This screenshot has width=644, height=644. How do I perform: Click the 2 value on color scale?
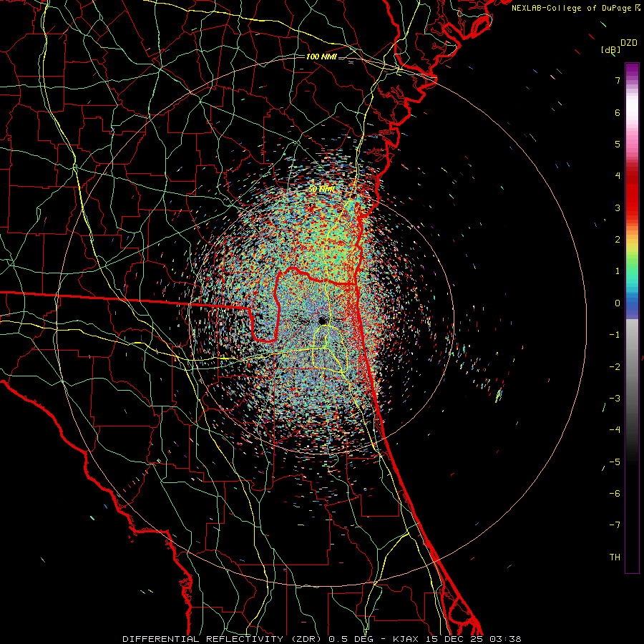618,240
